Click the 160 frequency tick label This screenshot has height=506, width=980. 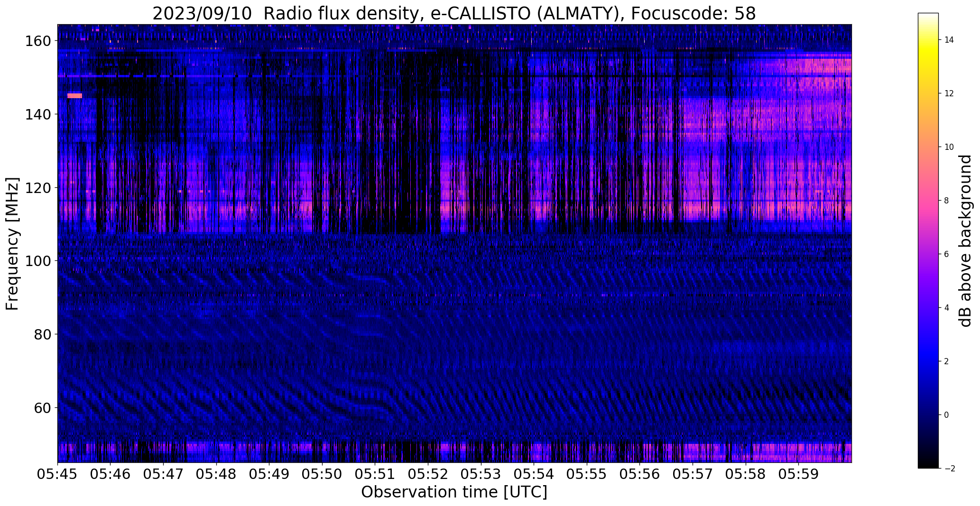pos(37,41)
